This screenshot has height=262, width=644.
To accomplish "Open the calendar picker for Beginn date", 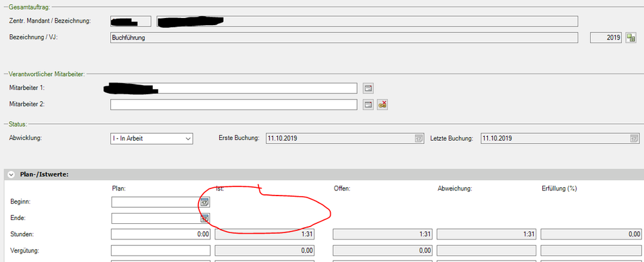I will [x=204, y=202].
